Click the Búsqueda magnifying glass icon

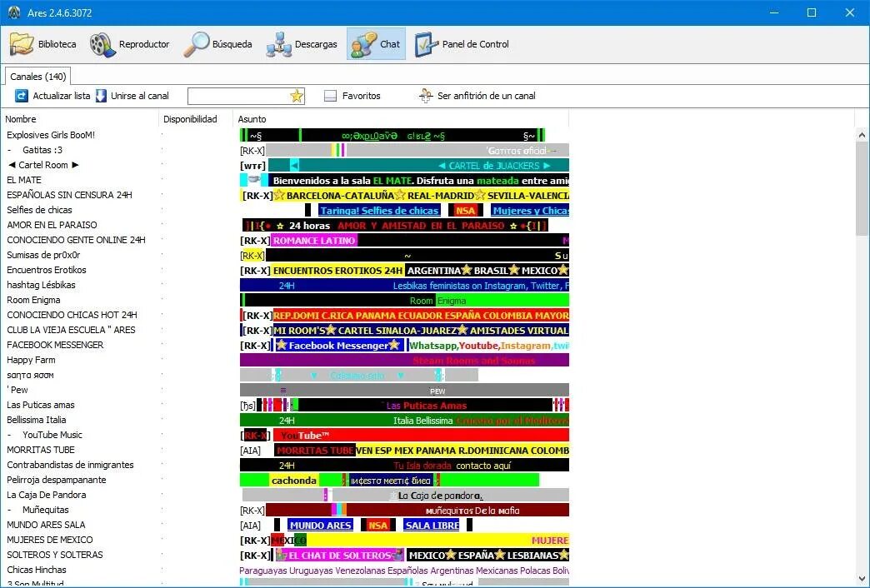tap(197, 44)
